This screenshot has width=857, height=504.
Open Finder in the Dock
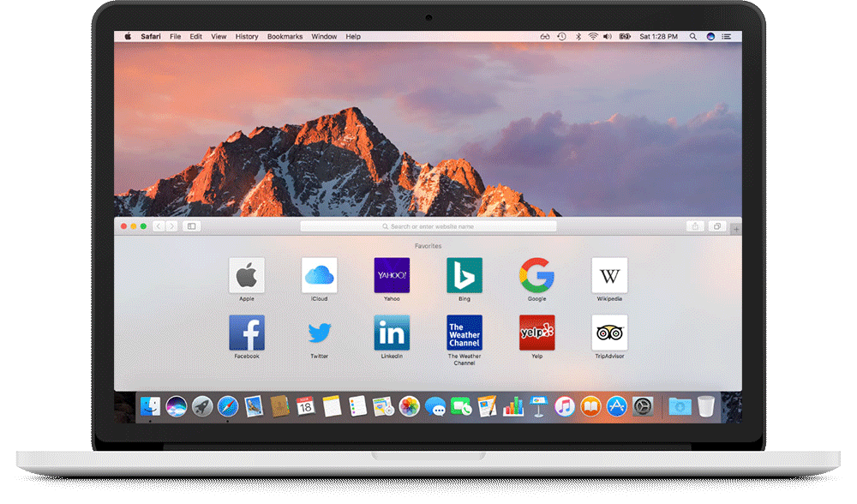coord(150,406)
